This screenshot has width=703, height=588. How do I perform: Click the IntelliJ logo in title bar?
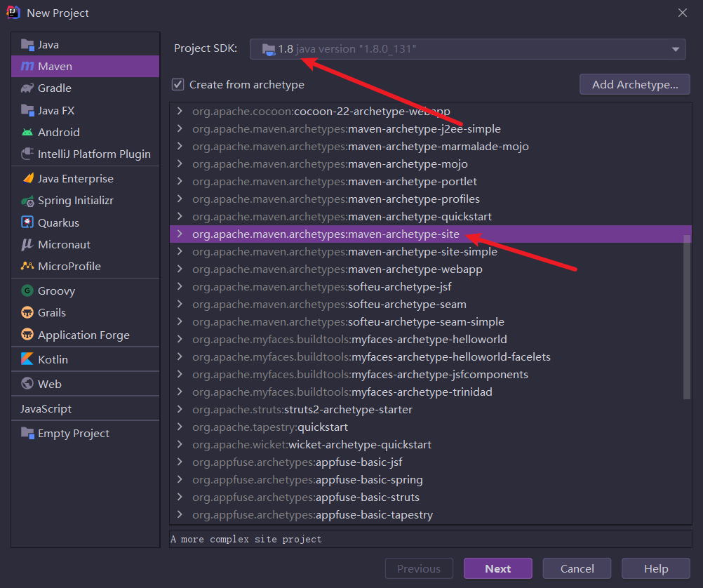13,13
